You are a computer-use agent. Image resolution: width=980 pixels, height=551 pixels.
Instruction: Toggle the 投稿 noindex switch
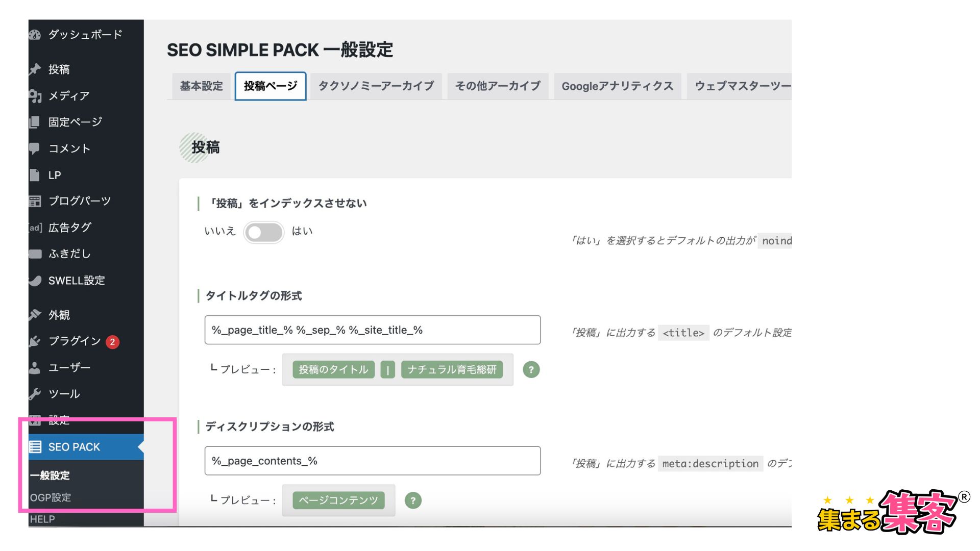(263, 233)
